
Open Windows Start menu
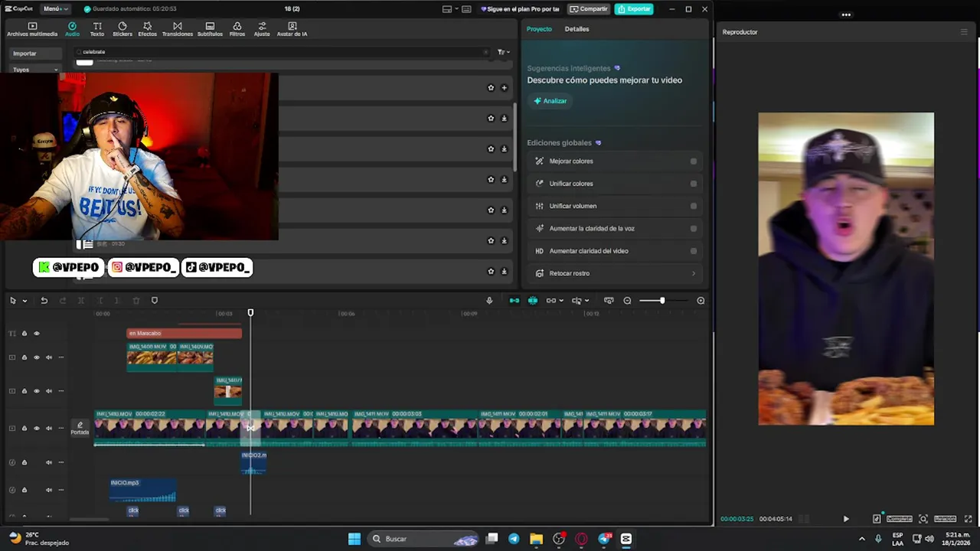pyautogui.click(x=354, y=539)
